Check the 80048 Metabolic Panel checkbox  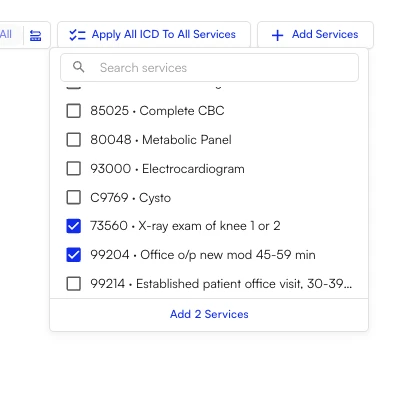coord(74,140)
